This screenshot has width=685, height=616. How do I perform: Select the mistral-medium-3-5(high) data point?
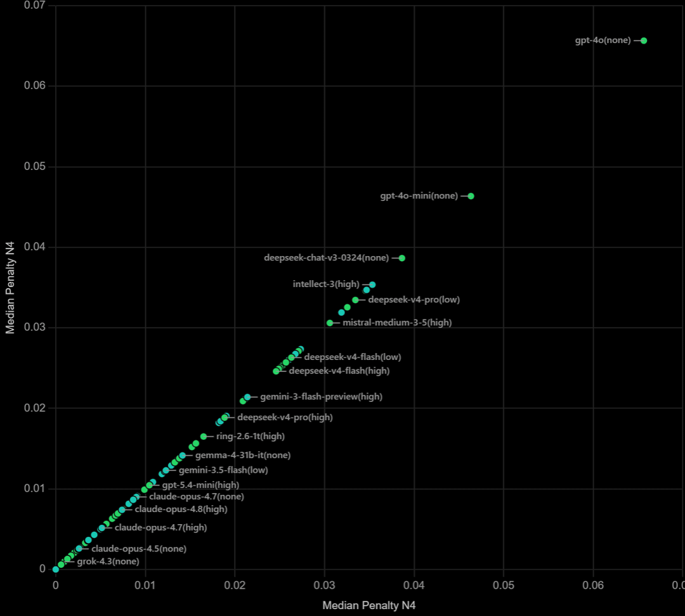pos(330,323)
